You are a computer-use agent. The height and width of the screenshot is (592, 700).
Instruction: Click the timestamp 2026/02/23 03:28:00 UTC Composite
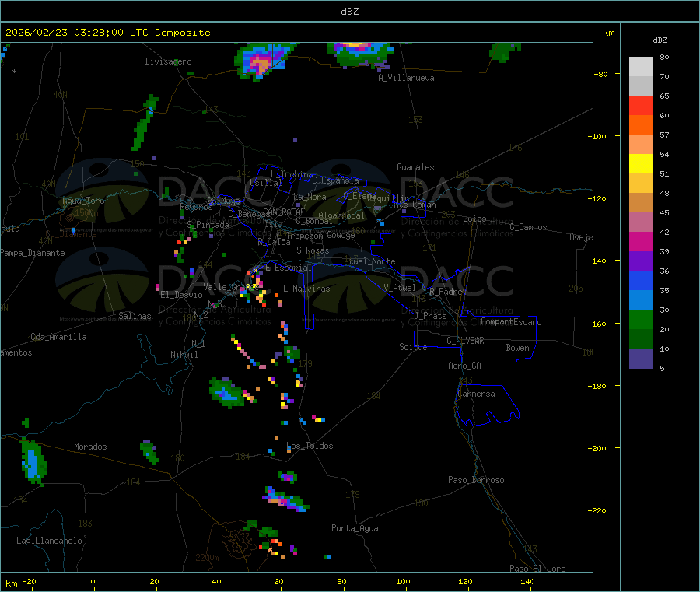tap(107, 33)
